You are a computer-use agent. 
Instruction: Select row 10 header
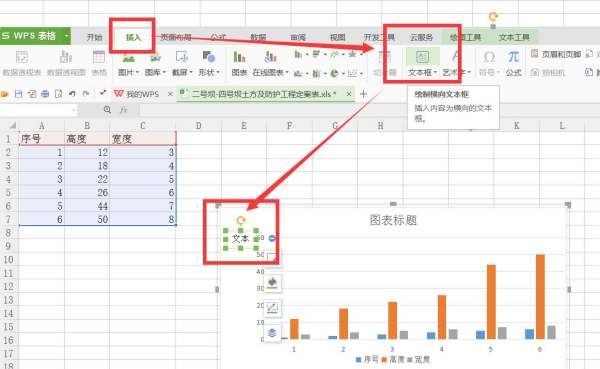[x=9, y=260]
